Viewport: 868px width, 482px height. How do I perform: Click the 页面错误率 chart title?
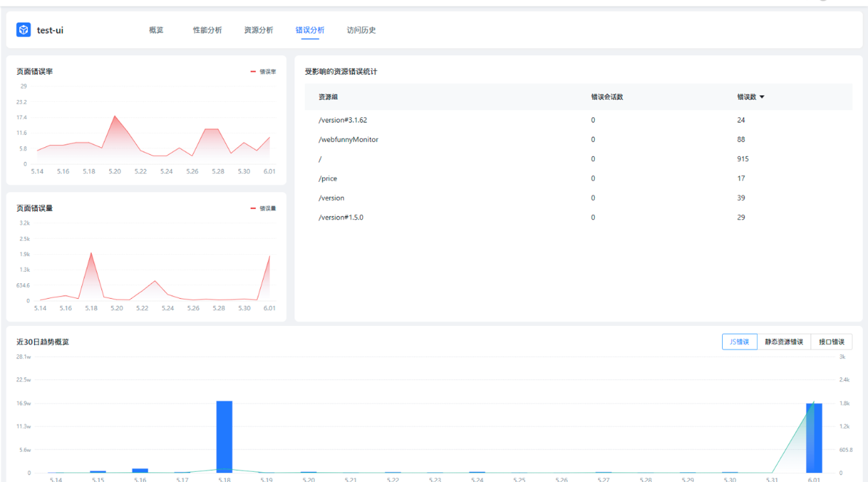coord(34,72)
